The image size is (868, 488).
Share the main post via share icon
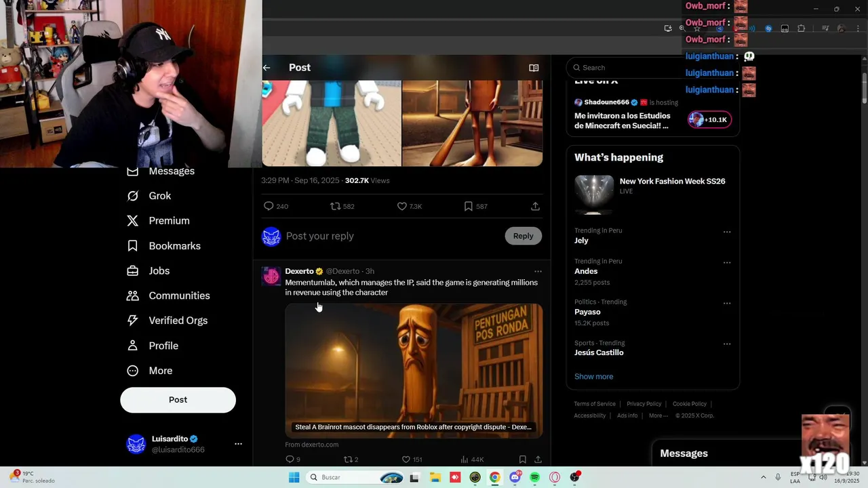[535, 206]
